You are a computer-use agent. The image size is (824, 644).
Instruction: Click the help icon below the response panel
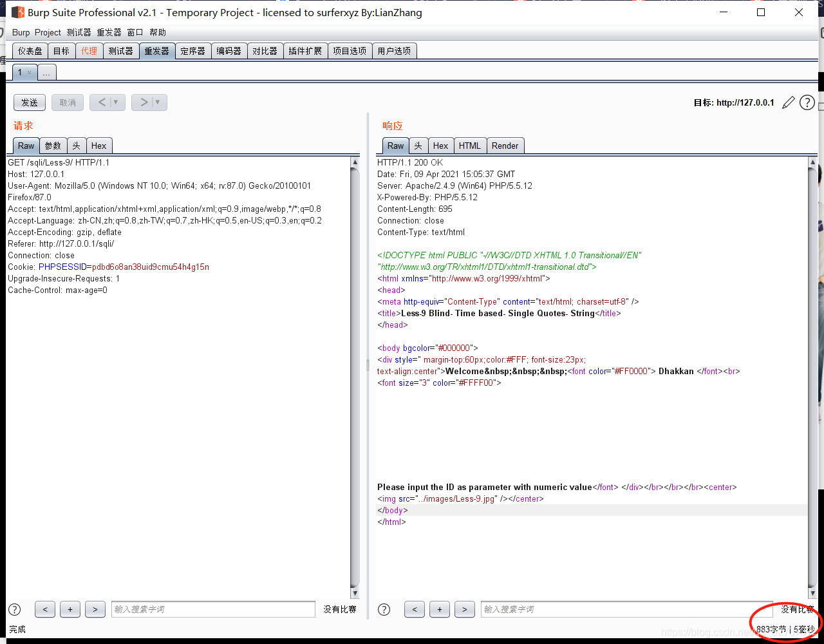tap(384, 609)
